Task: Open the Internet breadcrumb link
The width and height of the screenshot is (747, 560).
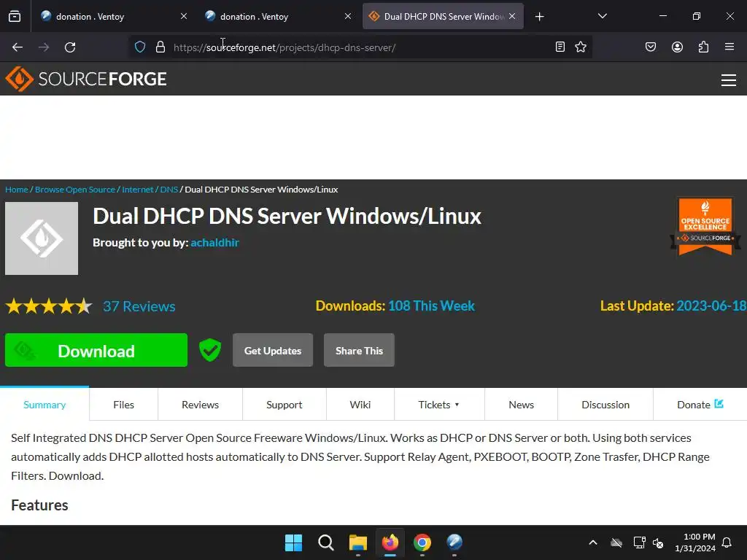Action: coord(138,190)
